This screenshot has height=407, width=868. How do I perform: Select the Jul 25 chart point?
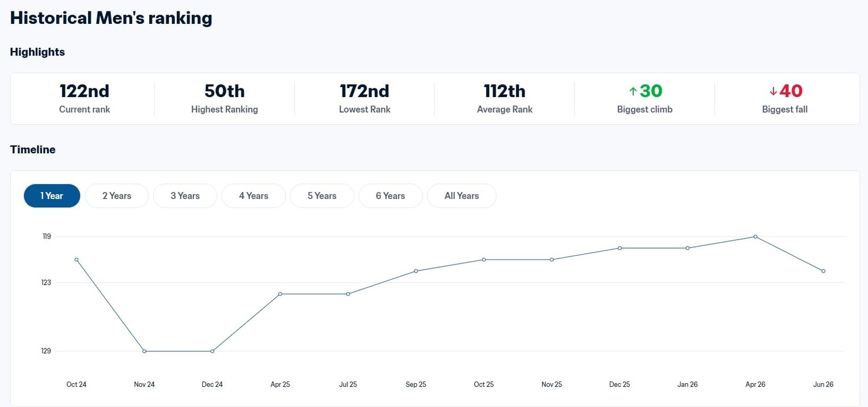[x=348, y=294]
